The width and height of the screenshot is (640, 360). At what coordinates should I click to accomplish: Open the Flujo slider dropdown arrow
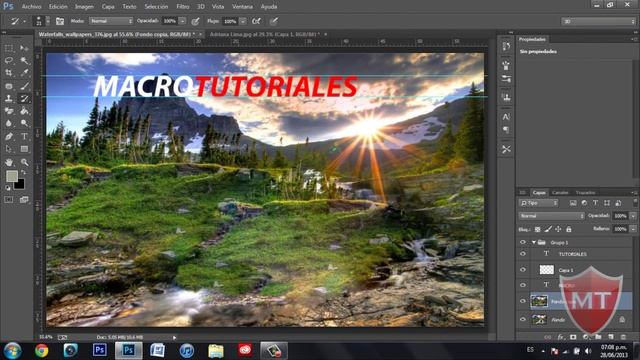point(243,21)
